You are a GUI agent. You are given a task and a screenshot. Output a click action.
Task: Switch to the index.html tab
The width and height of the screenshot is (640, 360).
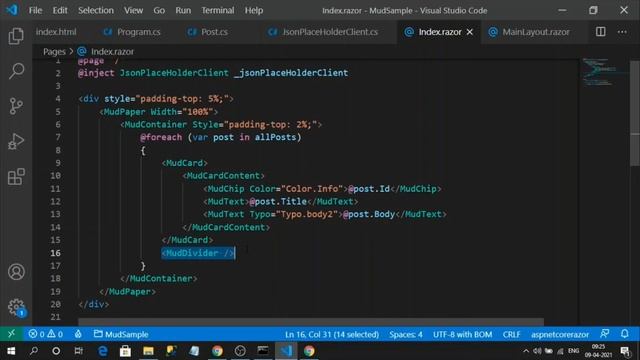[x=56, y=32]
